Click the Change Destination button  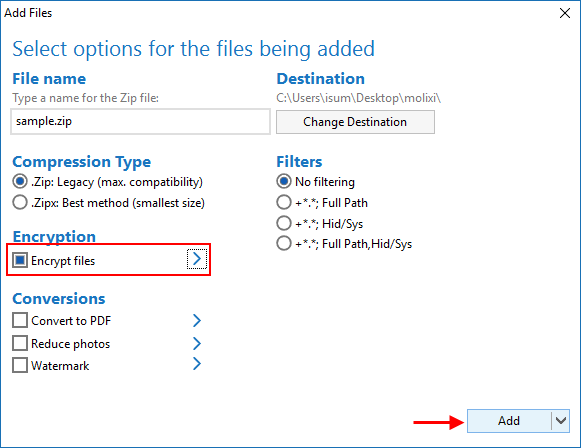click(x=355, y=122)
